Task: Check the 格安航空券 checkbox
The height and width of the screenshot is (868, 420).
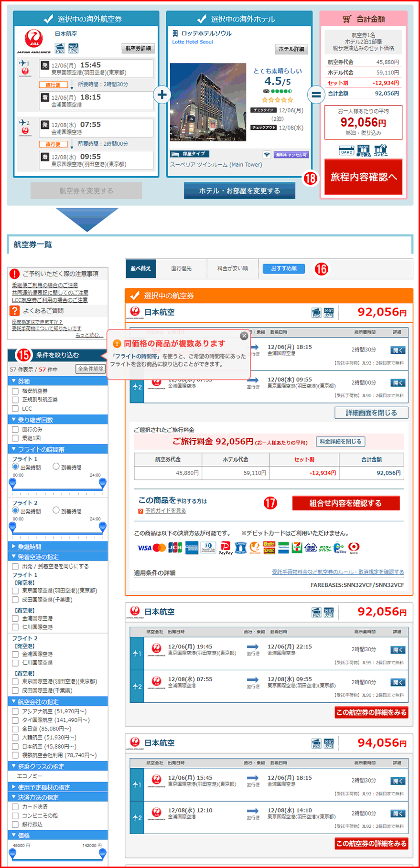Action: (x=15, y=391)
